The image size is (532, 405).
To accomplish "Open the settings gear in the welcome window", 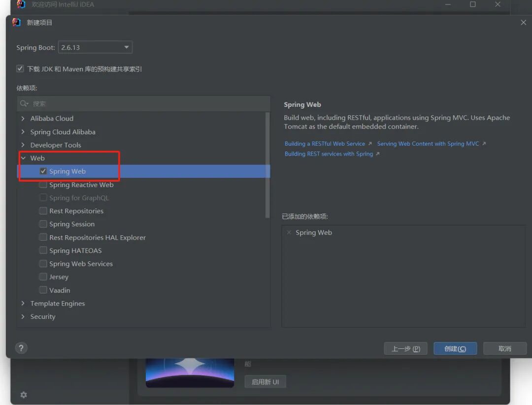I will point(24,395).
